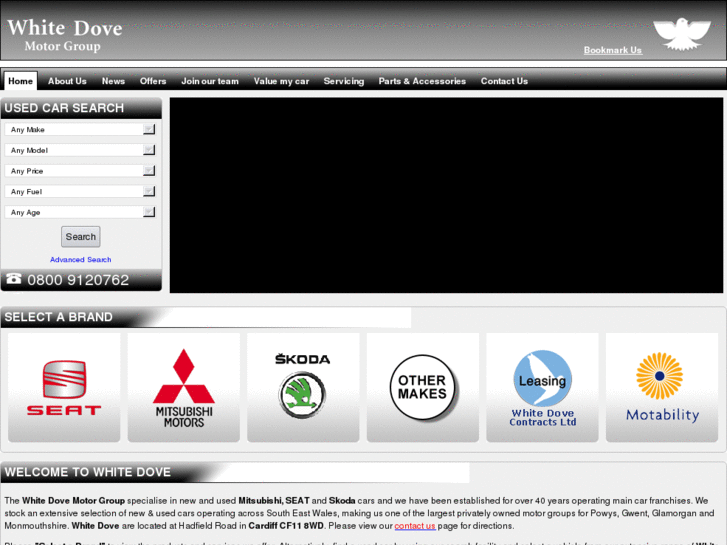Image resolution: width=727 pixels, height=545 pixels.
Task: Click the SELECT A BRAND heading
Action: (58, 317)
